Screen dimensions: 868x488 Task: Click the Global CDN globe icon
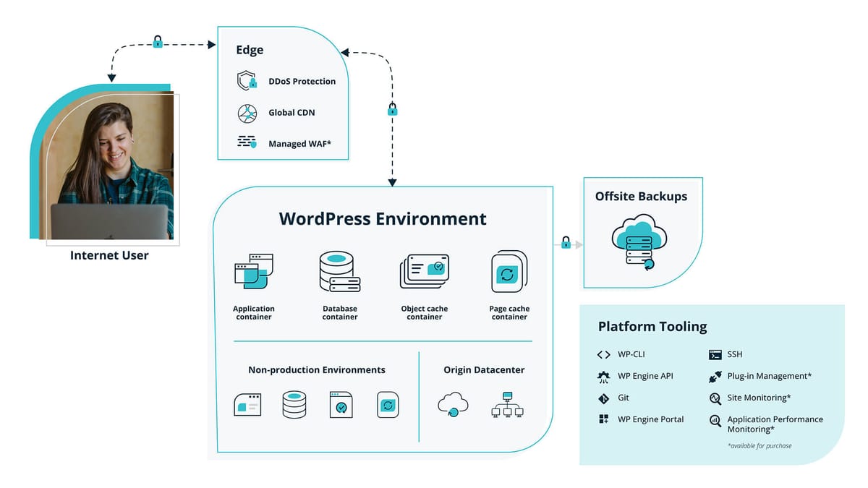(246, 113)
